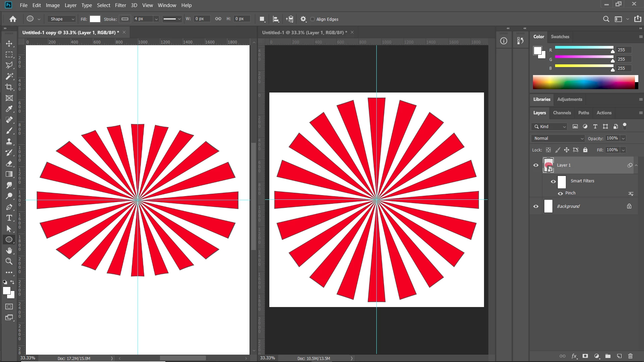Switch to the Channels tab
This screenshot has height=362, width=644.
click(x=562, y=113)
